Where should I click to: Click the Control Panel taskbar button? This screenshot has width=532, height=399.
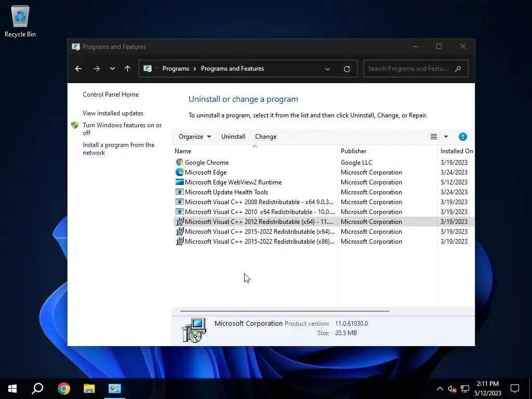pos(115,388)
